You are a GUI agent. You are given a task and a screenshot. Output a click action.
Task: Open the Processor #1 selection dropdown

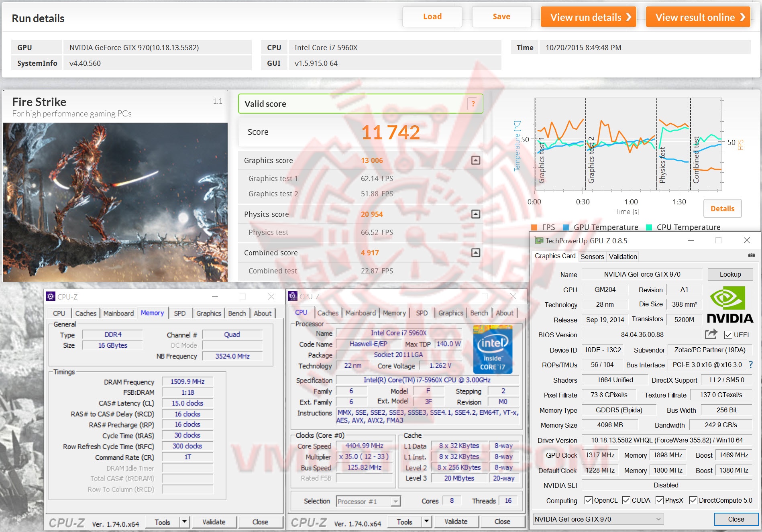tap(368, 501)
